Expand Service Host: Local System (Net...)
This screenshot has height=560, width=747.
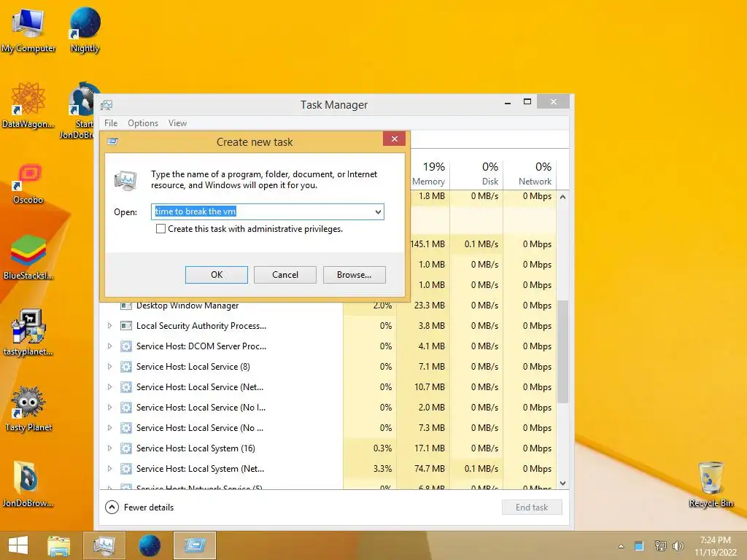[109, 469]
